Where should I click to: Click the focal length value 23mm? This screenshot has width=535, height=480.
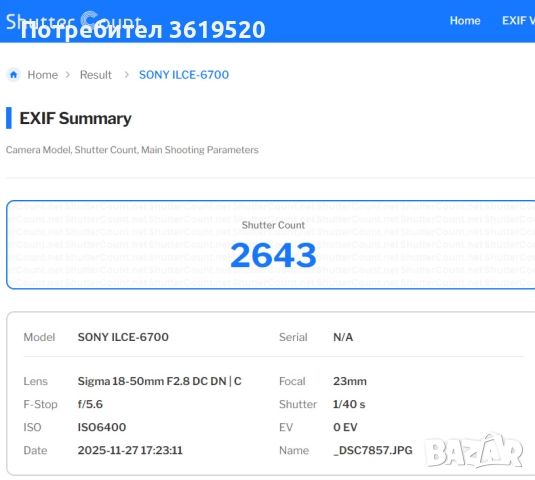350,381
